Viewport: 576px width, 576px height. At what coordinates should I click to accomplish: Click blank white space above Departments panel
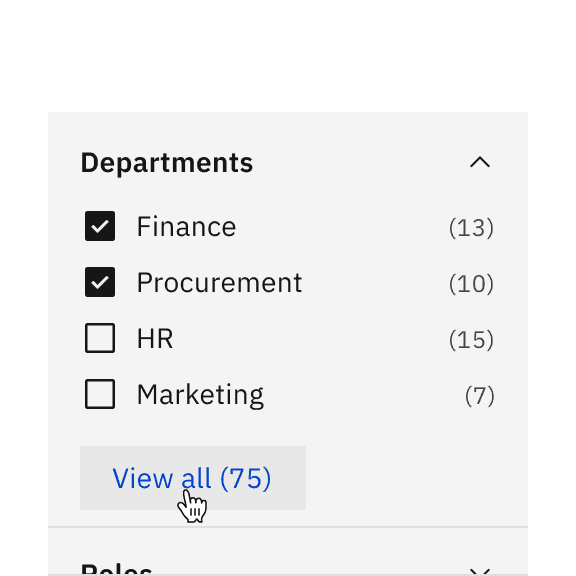coord(288,55)
